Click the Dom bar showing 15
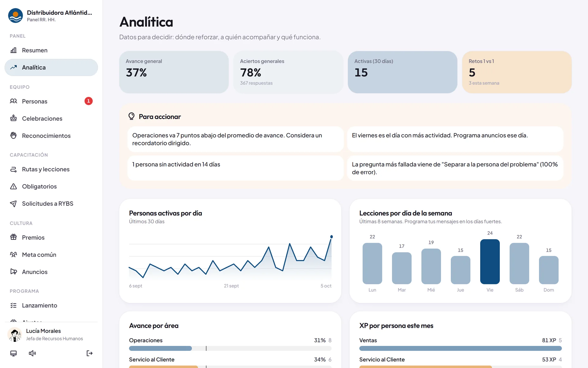Image resolution: width=588 pixels, height=368 pixels. point(549,270)
